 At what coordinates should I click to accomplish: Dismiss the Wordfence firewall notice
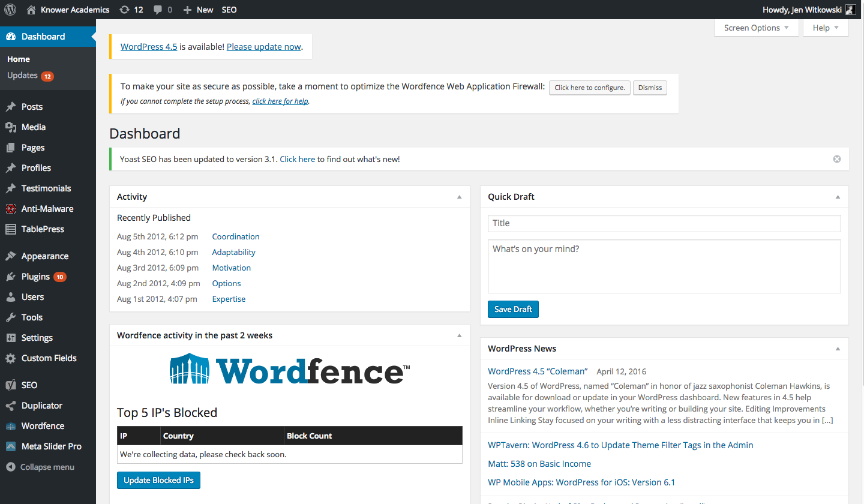pos(650,88)
